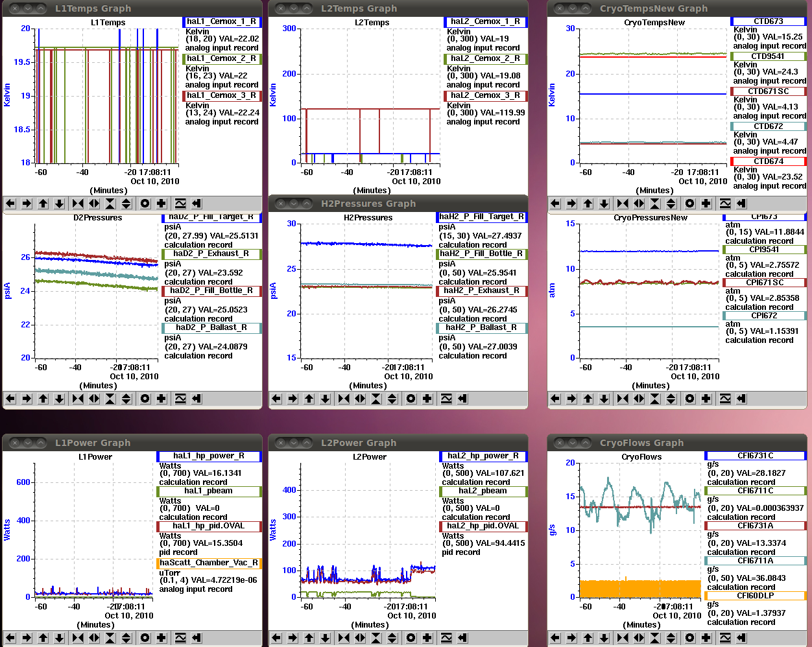Select haD2_P_Ballast_R curve legend button
The width and height of the screenshot is (812, 647).
click(211, 328)
